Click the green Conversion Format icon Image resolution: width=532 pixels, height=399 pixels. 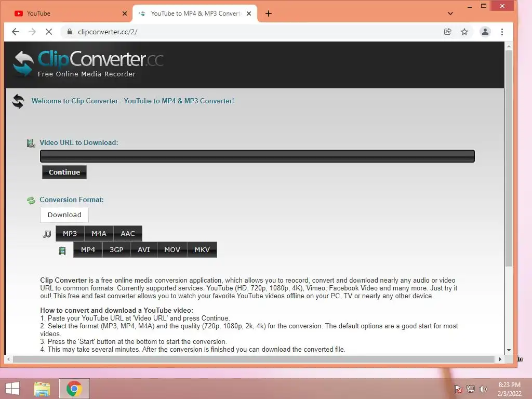(31, 201)
